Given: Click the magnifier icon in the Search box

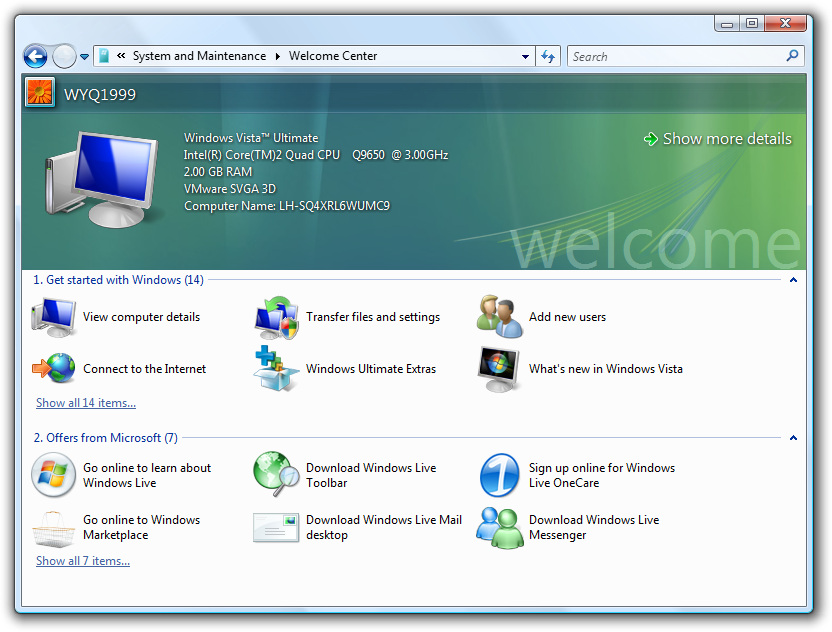Looking at the screenshot, I should click(x=792, y=56).
